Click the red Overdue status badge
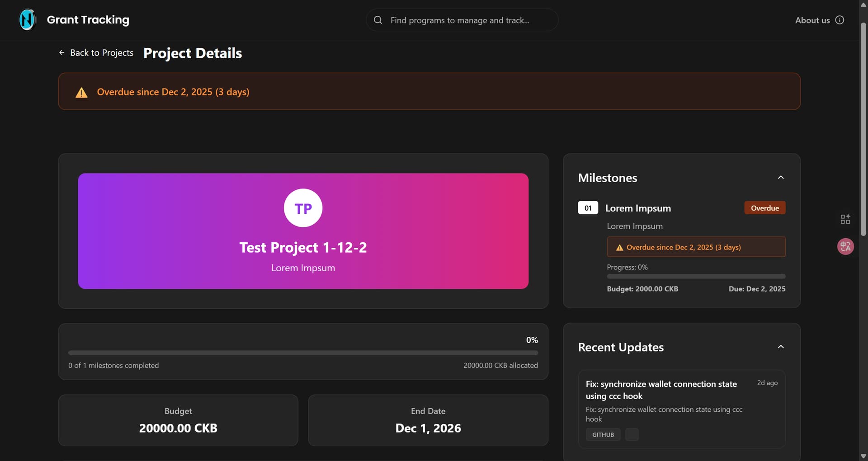The image size is (868, 461). 764,208
